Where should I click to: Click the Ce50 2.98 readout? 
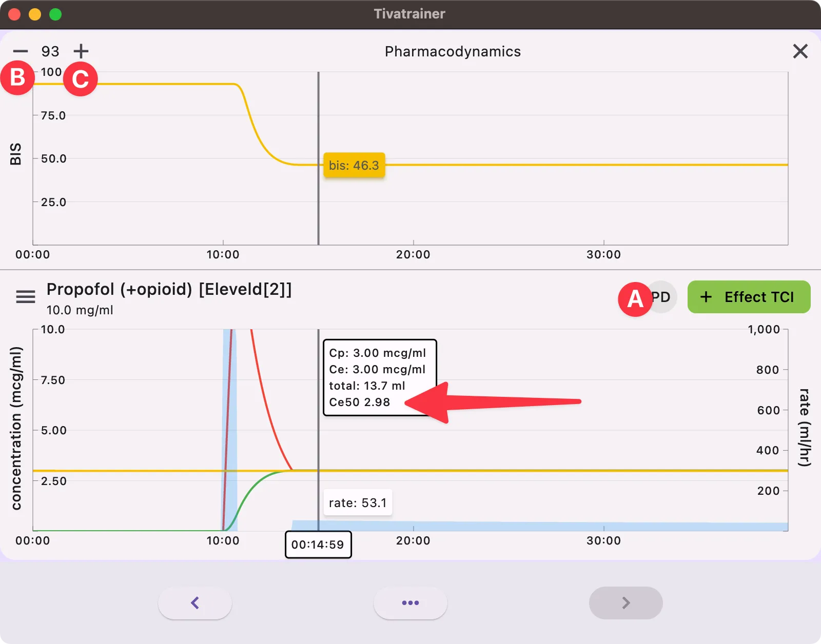360,402
